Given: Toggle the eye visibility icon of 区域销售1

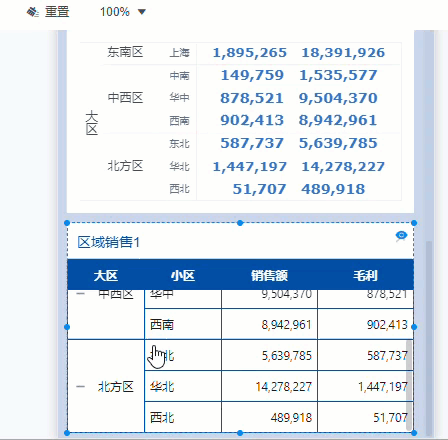Looking at the screenshot, I should point(401,236).
